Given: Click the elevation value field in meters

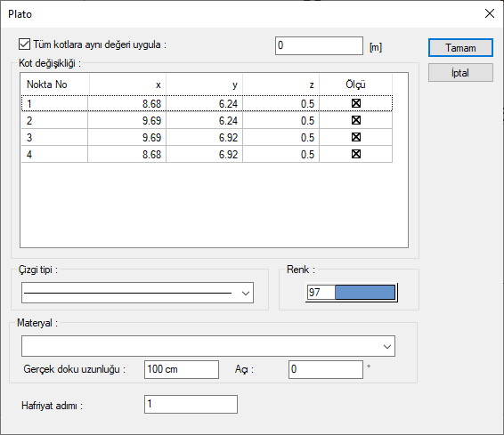Looking at the screenshot, I should pyautogui.click(x=319, y=45).
